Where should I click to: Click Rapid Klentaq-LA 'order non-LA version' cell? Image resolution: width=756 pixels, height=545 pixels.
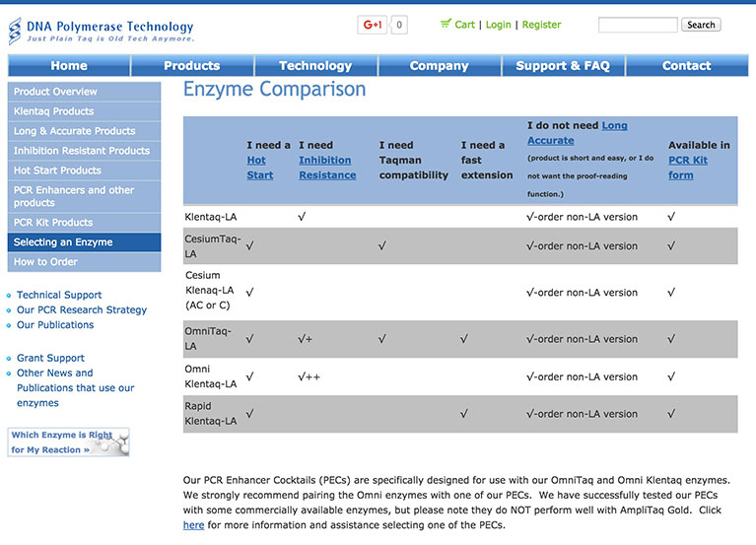coord(582,414)
